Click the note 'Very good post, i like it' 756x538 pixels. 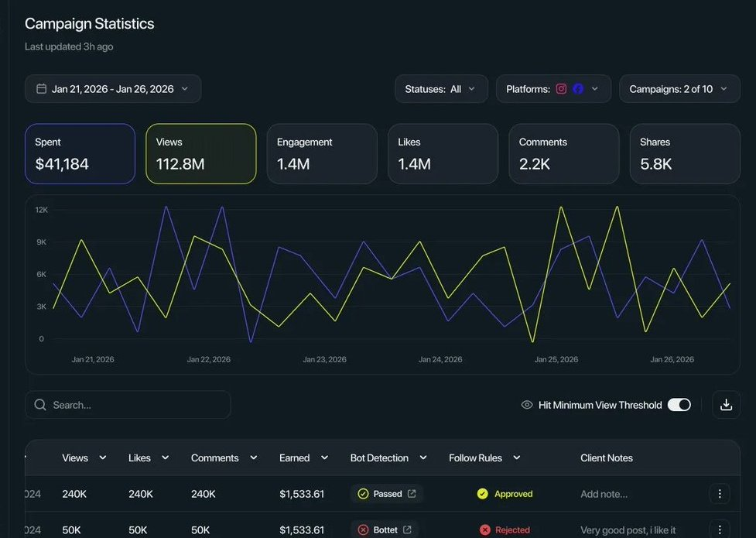coord(628,529)
